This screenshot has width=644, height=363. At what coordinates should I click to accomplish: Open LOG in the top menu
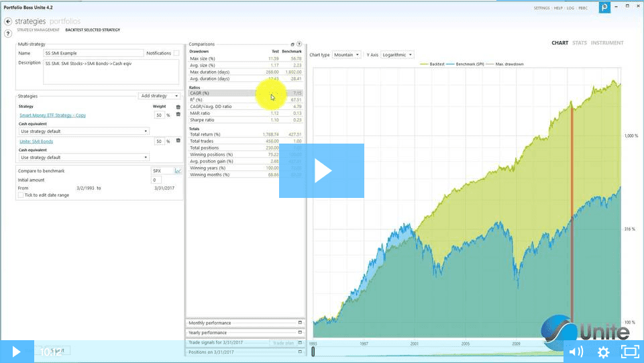point(570,8)
